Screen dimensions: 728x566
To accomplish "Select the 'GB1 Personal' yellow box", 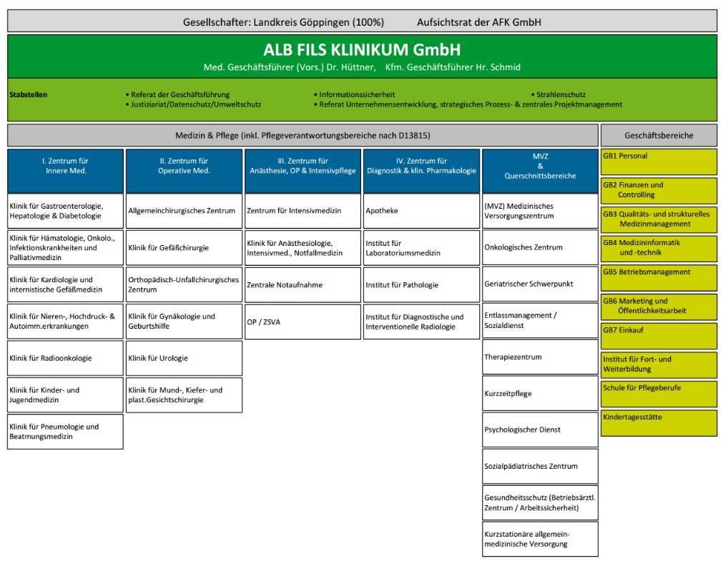I will 659,162.
